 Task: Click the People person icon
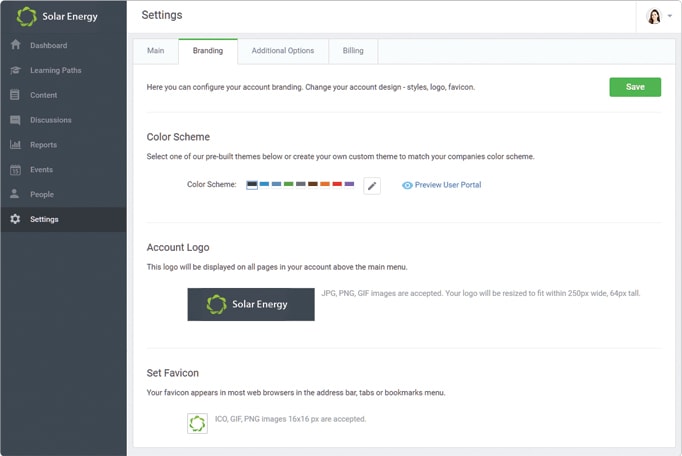pyautogui.click(x=15, y=194)
